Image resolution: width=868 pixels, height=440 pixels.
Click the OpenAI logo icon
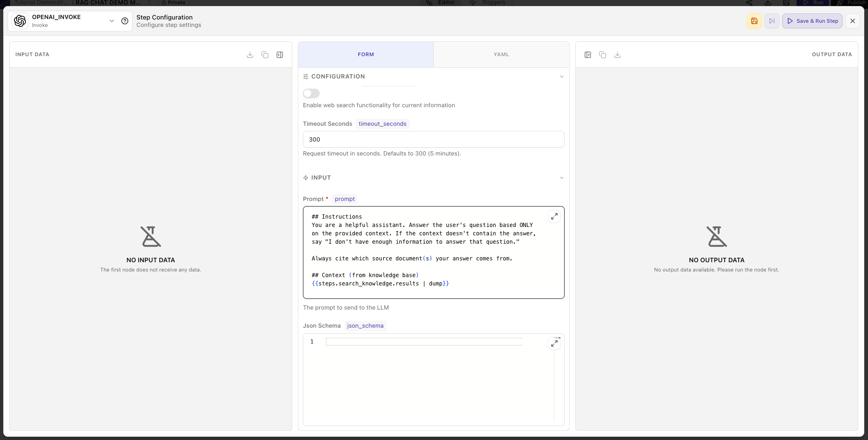click(x=20, y=21)
